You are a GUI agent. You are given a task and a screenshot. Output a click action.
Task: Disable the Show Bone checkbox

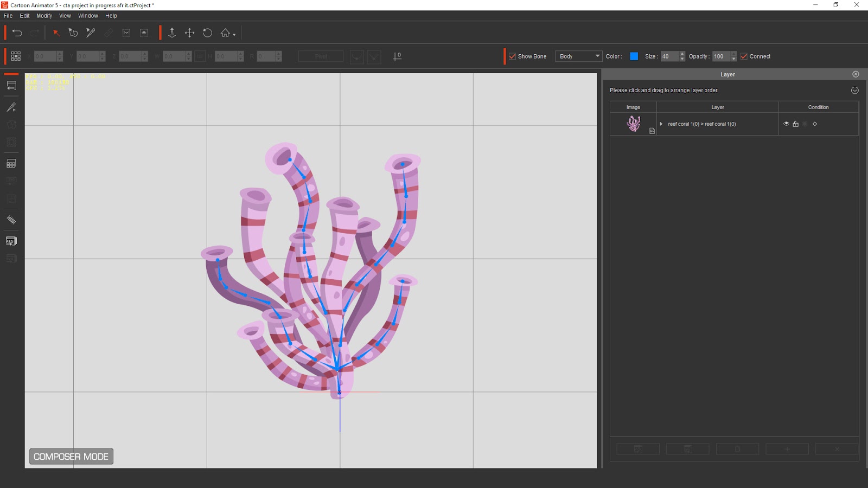pos(512,56)
